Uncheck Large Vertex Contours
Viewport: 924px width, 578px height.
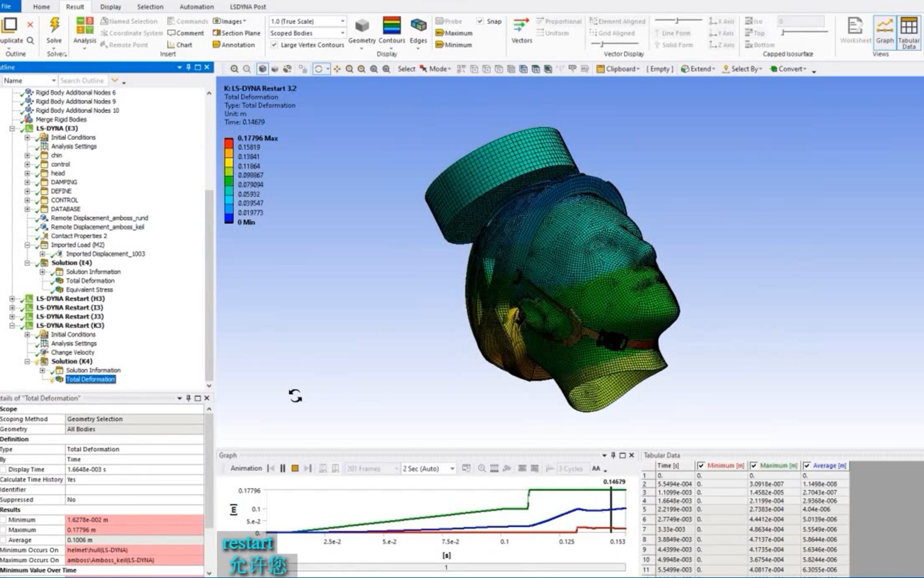coord(275,45)
